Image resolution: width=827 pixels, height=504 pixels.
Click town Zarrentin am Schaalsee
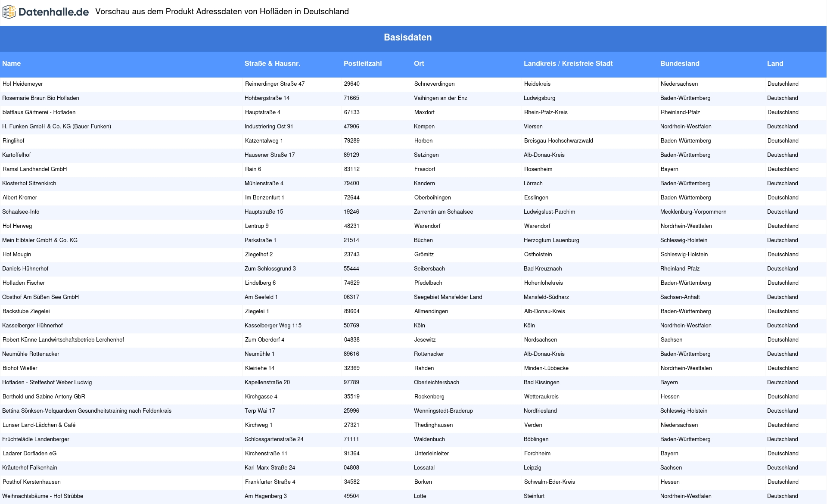tap(443, 212)
